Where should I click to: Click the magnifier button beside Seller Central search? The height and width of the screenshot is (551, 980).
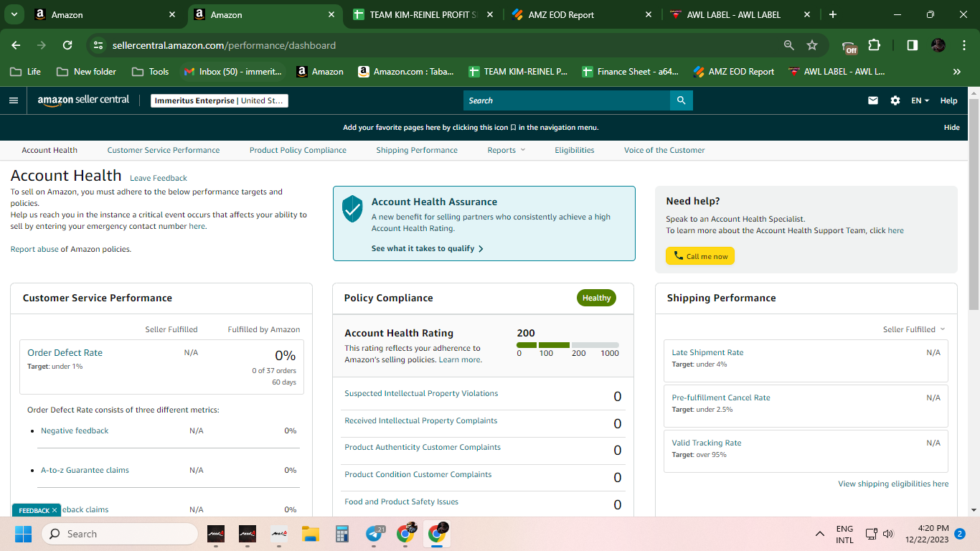coord(681,100)
